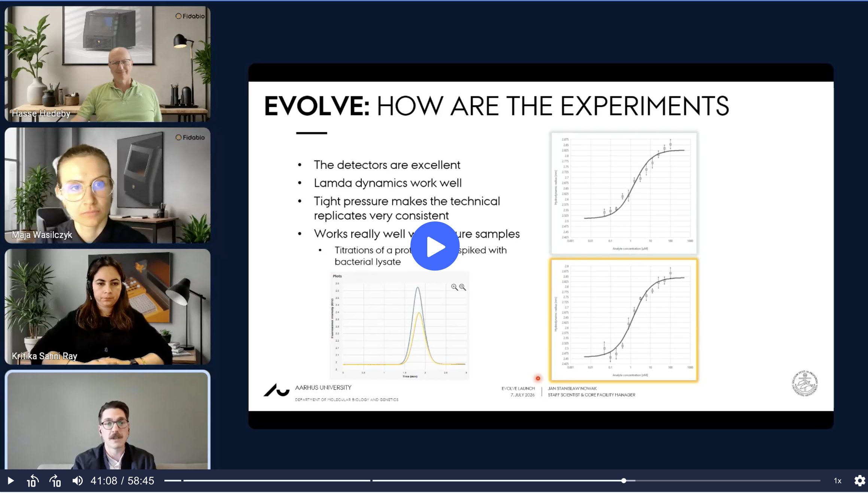
Task: Click the small play button in control bar
Action: (x=10, y=481)
